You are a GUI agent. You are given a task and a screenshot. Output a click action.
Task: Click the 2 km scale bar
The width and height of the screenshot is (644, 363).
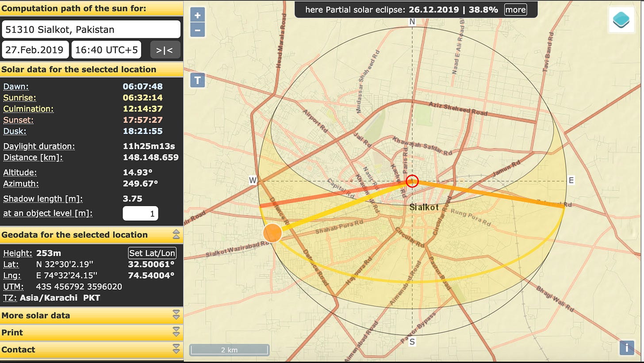pyautogui.click(x=229, y=350)
